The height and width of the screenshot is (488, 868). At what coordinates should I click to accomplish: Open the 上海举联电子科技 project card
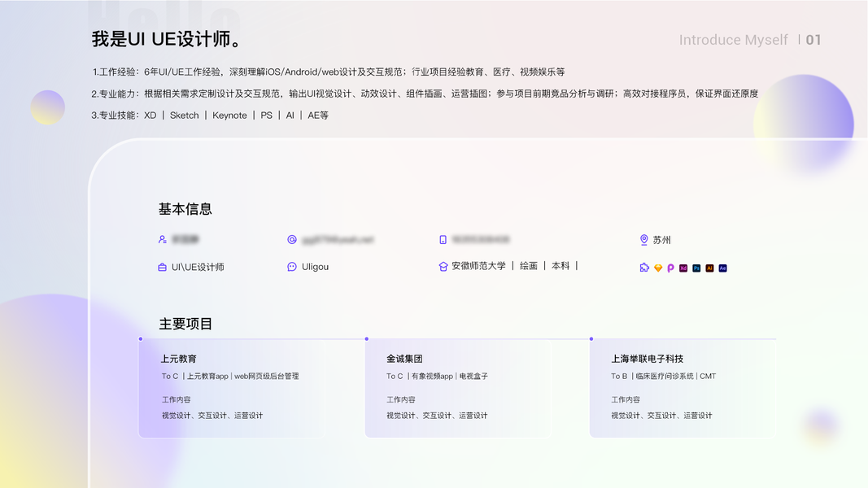point(683,389)
